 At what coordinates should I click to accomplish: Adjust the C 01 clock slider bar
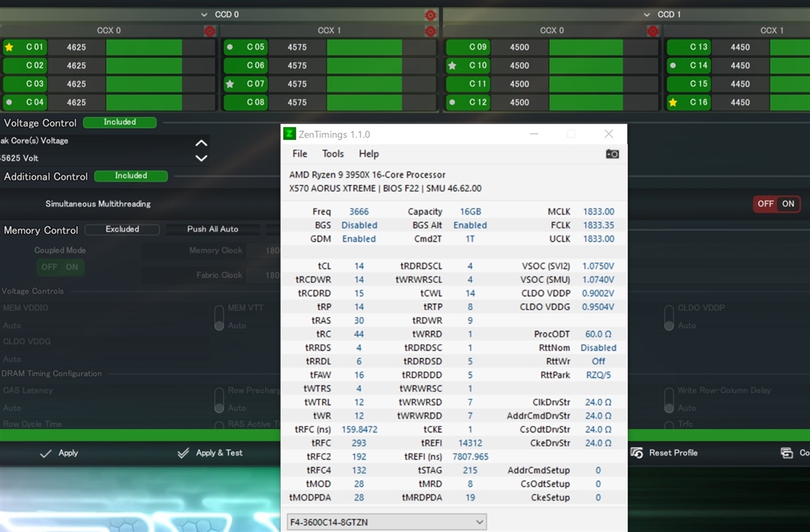[x=160, y=47]
